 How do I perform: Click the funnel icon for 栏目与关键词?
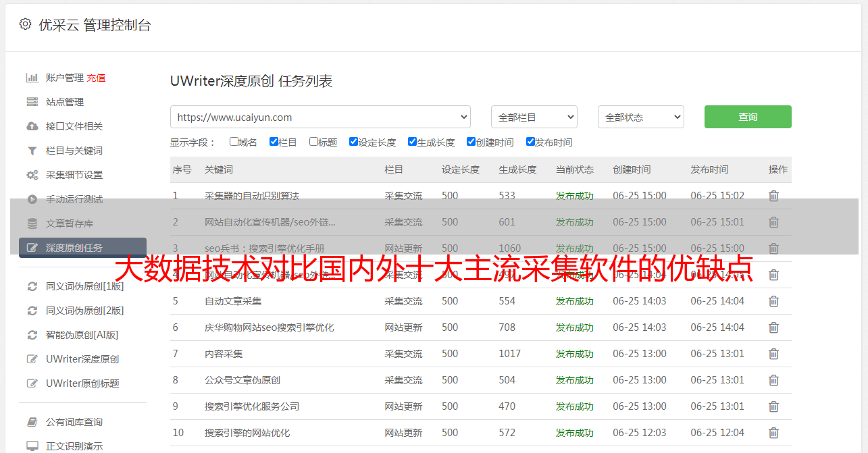(x=32, y=151)
